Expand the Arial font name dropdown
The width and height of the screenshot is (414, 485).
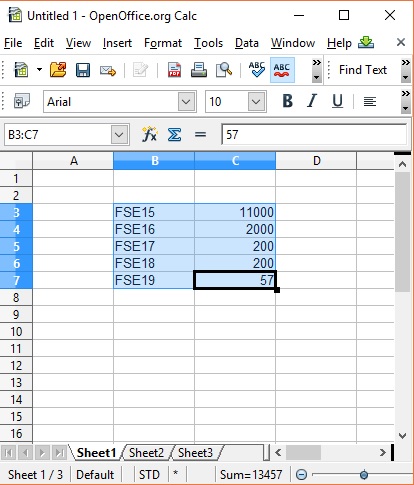186,101
